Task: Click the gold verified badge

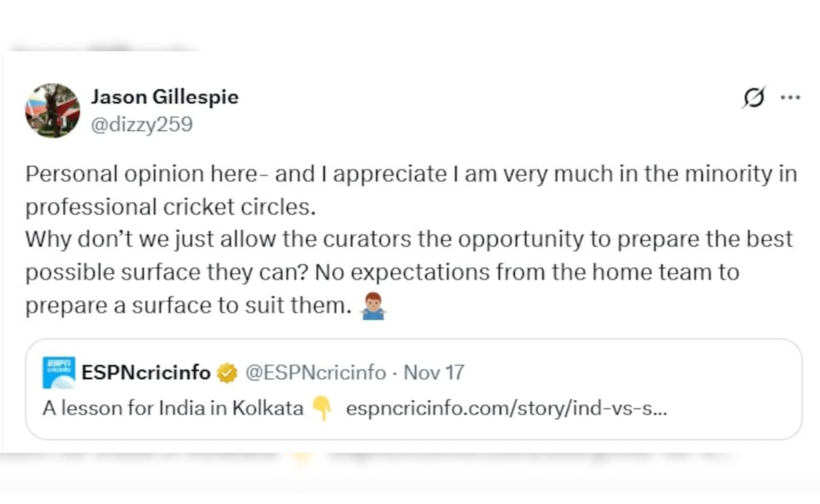Action: click(227, 373)
